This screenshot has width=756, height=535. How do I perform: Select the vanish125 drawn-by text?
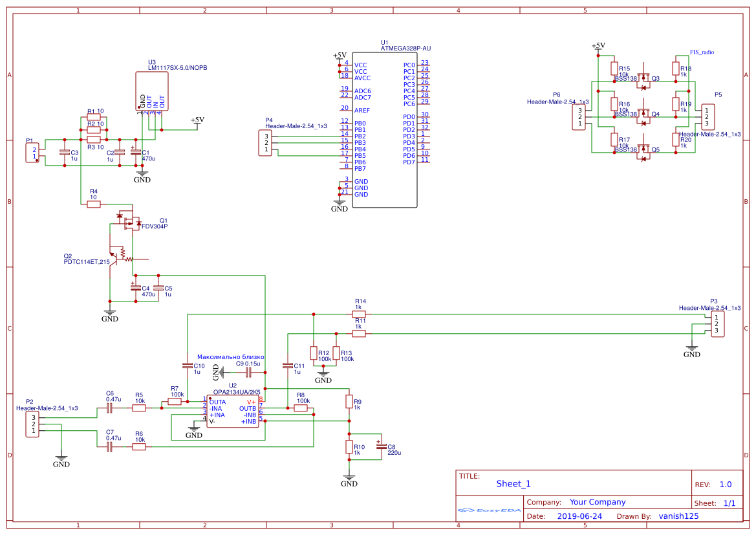[678, 516]
